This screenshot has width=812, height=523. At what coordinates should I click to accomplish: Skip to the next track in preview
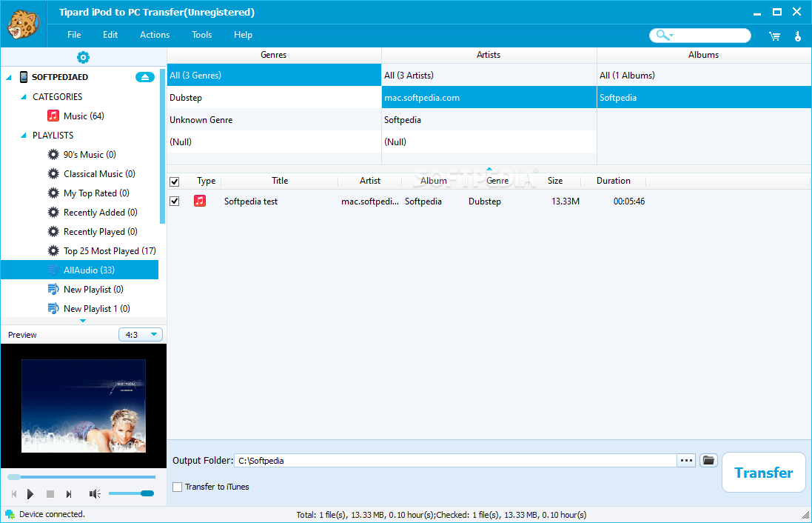pos(69,494)
